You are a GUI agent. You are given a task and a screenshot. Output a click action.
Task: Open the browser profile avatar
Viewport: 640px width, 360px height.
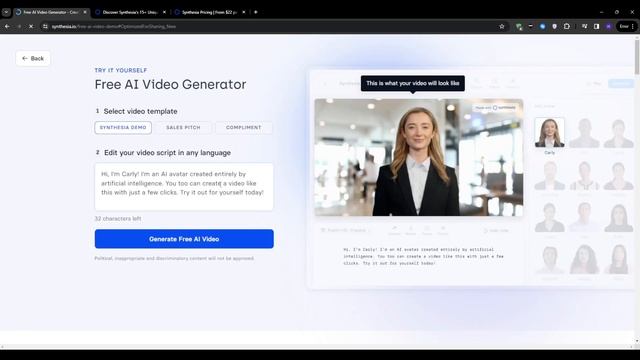(609, 26)
